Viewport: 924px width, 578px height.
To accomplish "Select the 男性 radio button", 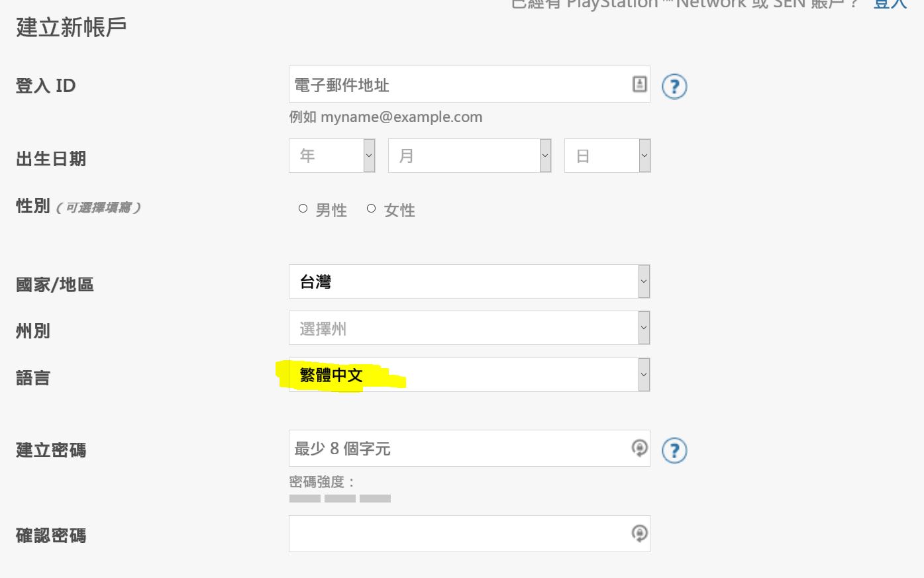I will pos(303,209).
